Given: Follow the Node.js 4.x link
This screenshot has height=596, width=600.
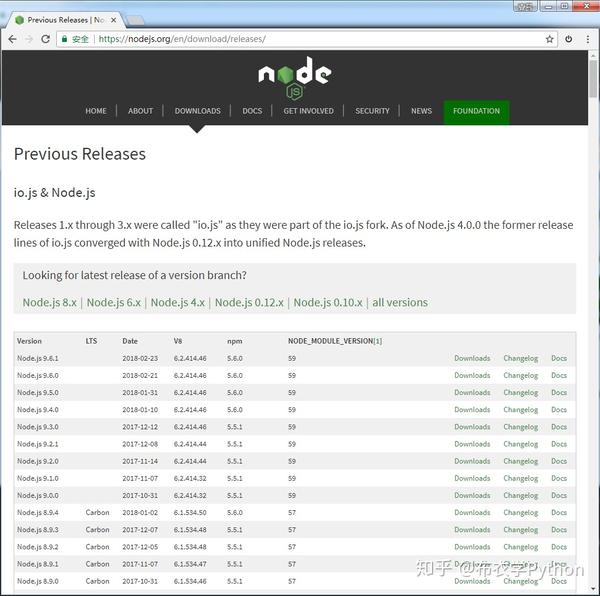Looking at the screenshot, I should coord(178,303).
